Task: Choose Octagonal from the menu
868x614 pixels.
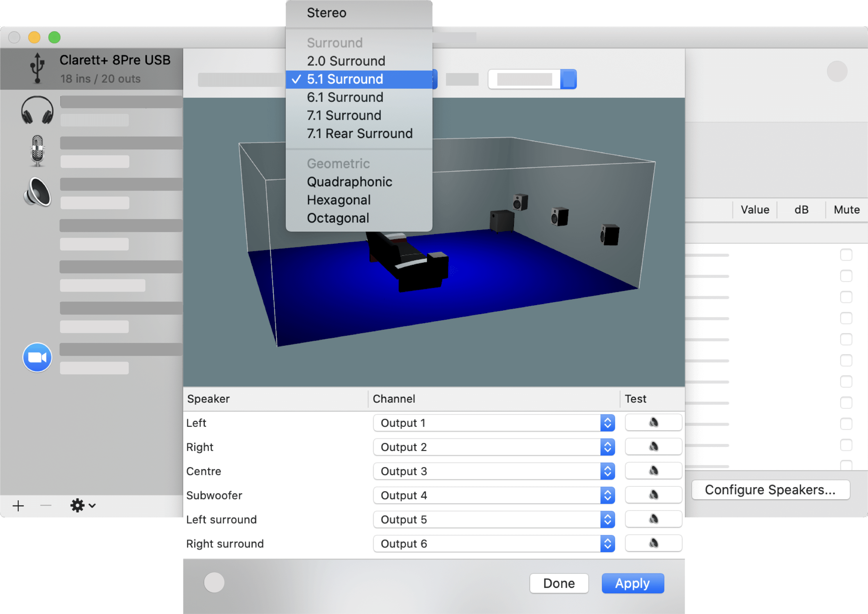Action: tap(359, 218)
